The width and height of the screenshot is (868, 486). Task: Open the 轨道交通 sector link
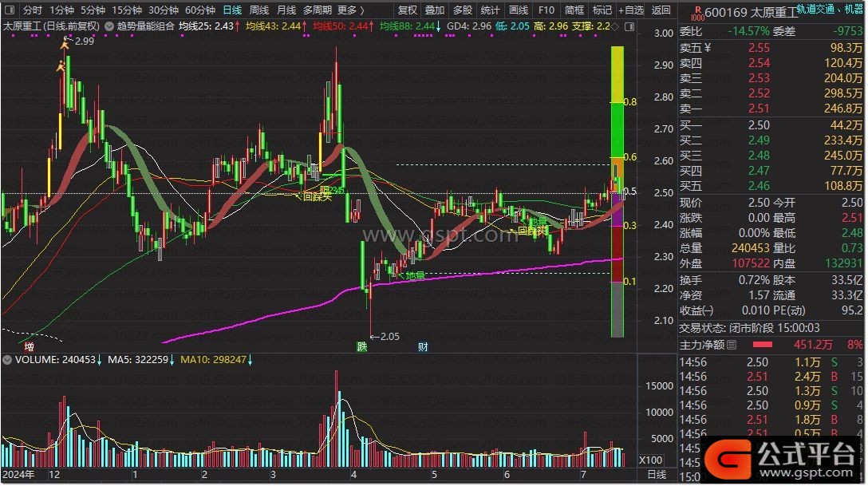coord(807,10)
